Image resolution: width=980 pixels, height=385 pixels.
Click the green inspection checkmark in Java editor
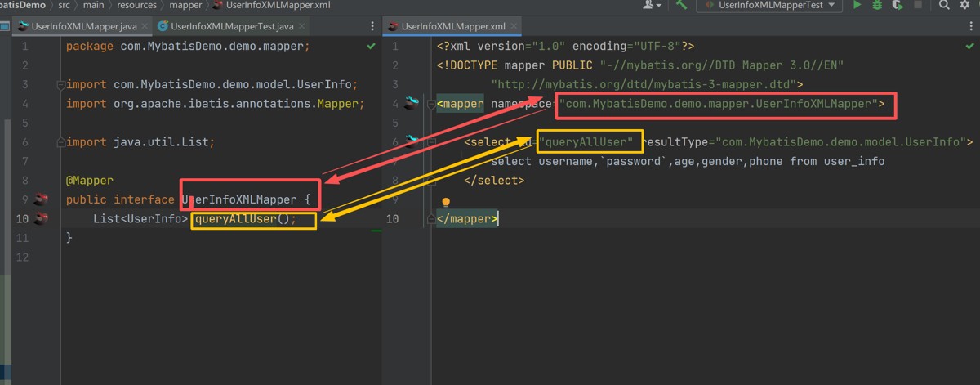point(372,47)
